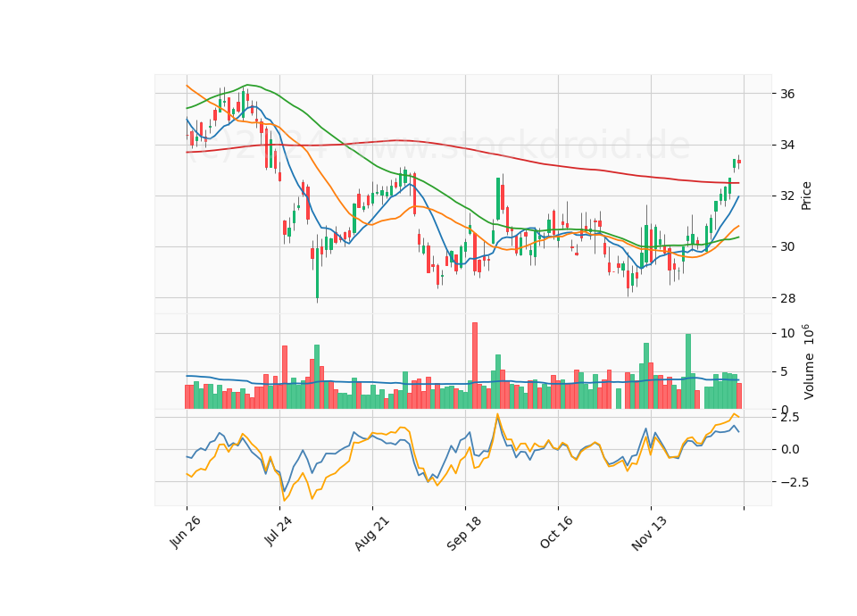This screenshot has width=857, height=616.
Task: Click the Aug 21 date tick label
Action: click(371, 534)
